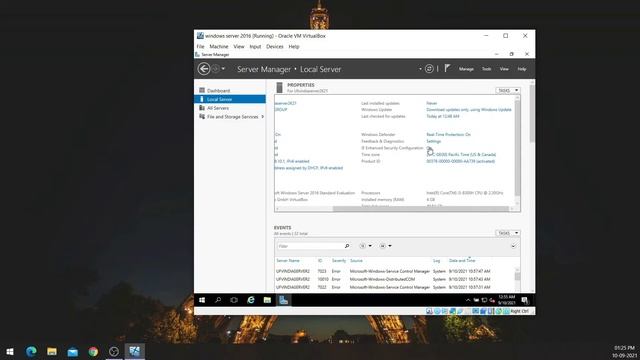The image size is (640, 360).
Task: Open the Server Manager Manage menu
Action: pyautogui.click(x=466, y=69)
